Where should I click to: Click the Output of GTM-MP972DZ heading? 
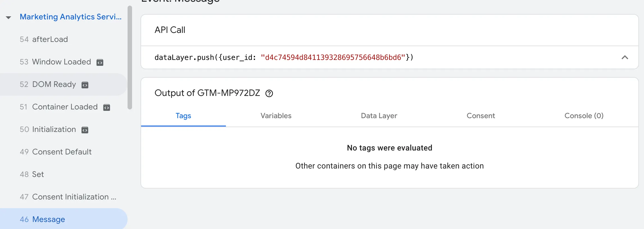(x=207, y=93)
